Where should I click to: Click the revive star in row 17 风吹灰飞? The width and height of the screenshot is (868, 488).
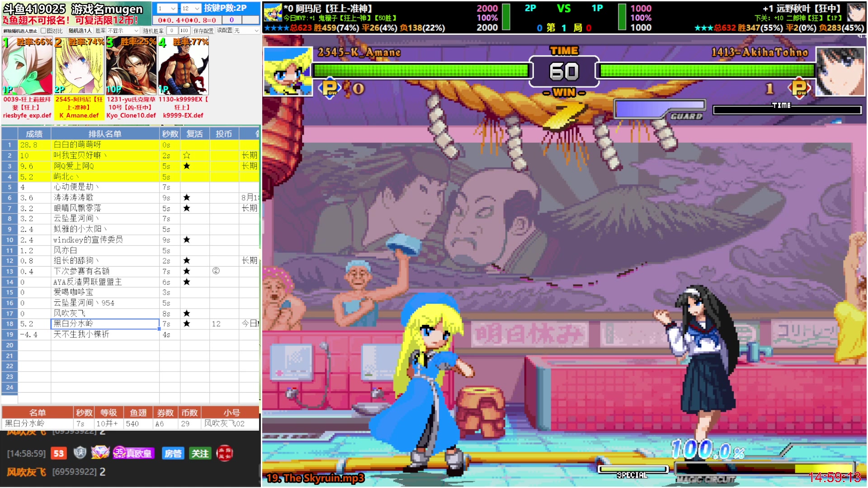(x=187, y=314)
